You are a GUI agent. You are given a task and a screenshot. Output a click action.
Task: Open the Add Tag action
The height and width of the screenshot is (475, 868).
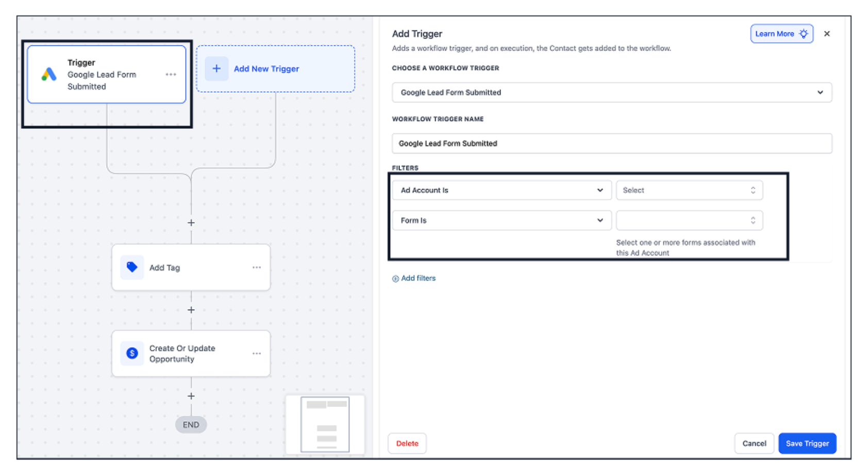[191, 267]
